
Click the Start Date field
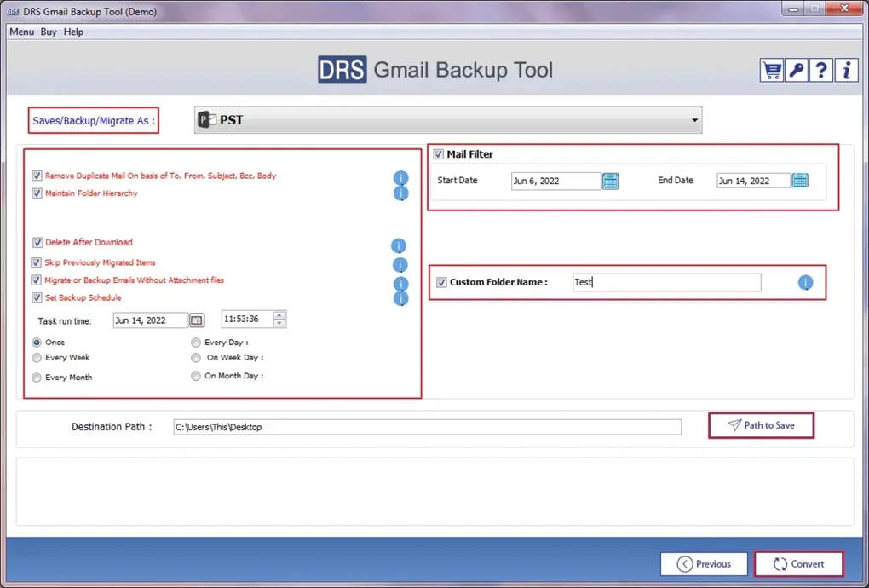click(555, 181)
